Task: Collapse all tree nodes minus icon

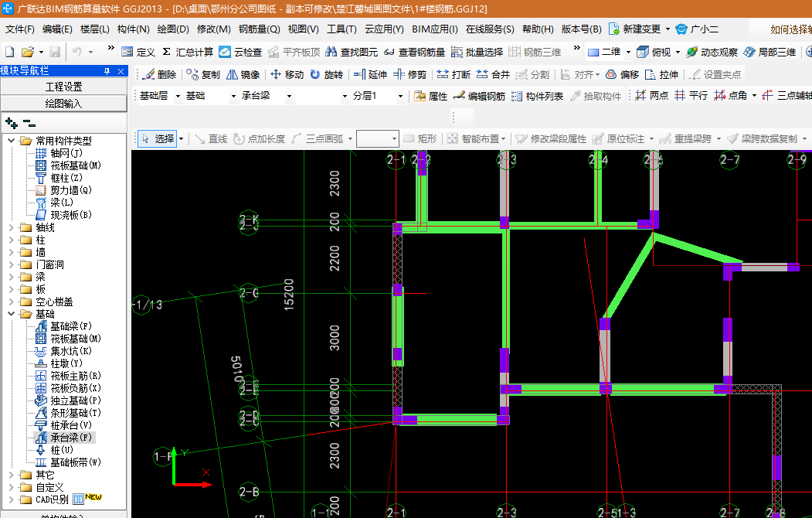Action: [x=29, y=123]
